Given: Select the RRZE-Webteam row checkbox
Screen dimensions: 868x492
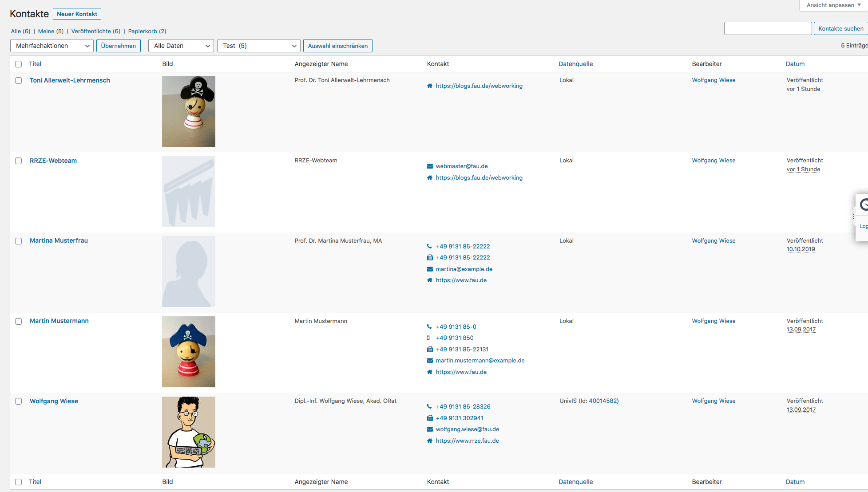Looking at the screenshot, I should point(18,161).
